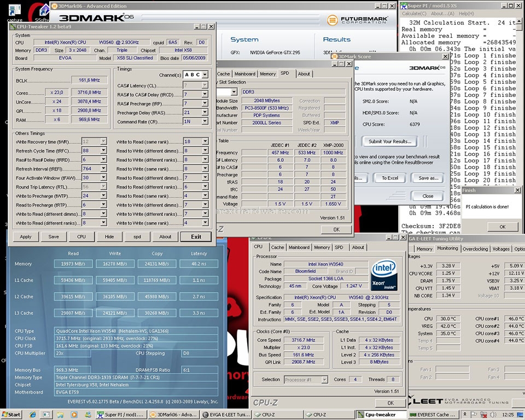Click Close in 3DMark Score dialog
This screenshot has height=420, width=525.
coord(428,196)
